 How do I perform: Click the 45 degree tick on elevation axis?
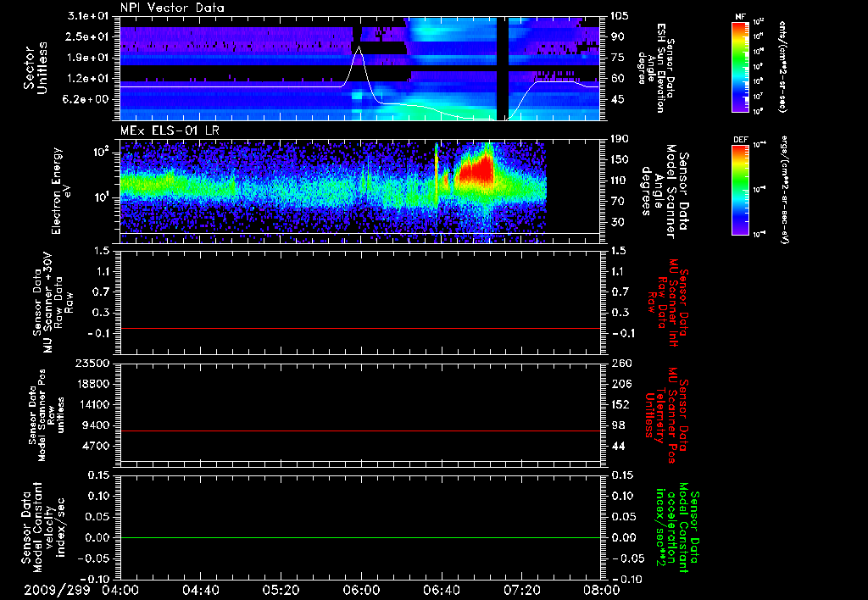(x=617, y=100)
